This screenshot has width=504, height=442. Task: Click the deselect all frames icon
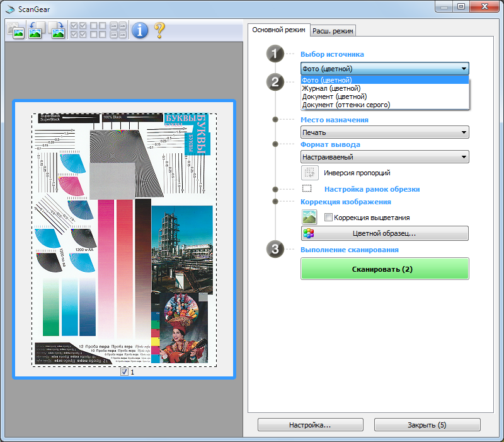(98, 30)
